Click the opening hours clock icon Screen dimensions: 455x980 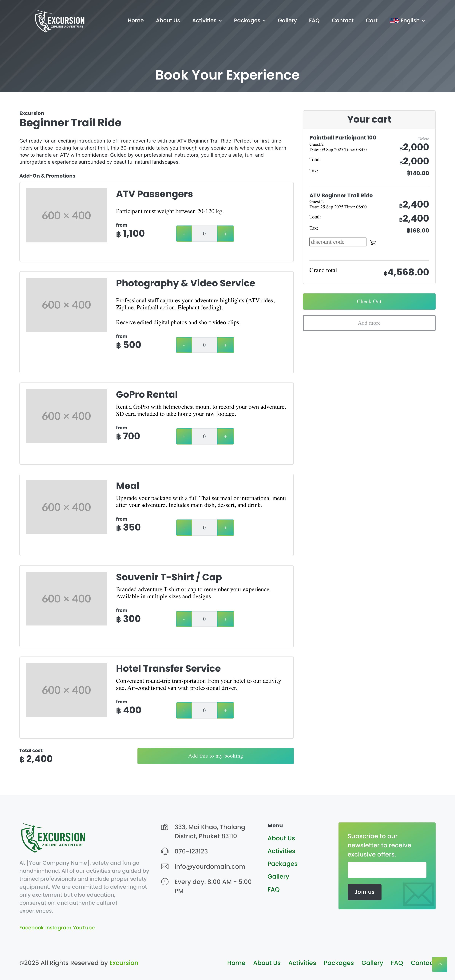(x=165, y=881)
